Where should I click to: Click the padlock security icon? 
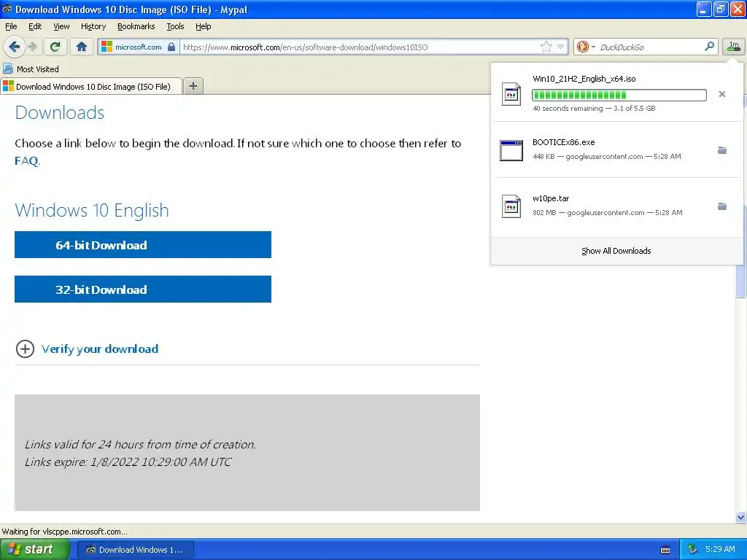[x=171, y=47]
